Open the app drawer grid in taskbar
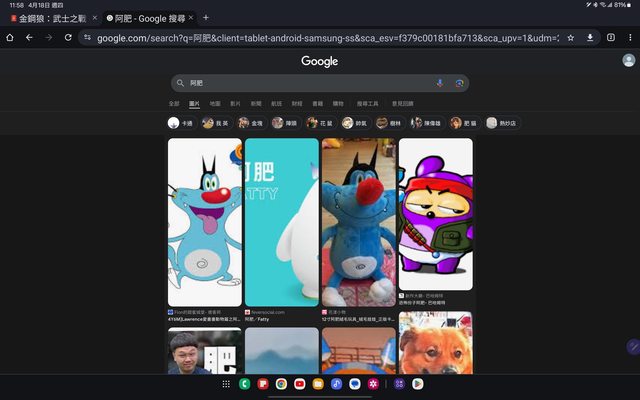This screenshot has width=640, height=400. point(227,384)
